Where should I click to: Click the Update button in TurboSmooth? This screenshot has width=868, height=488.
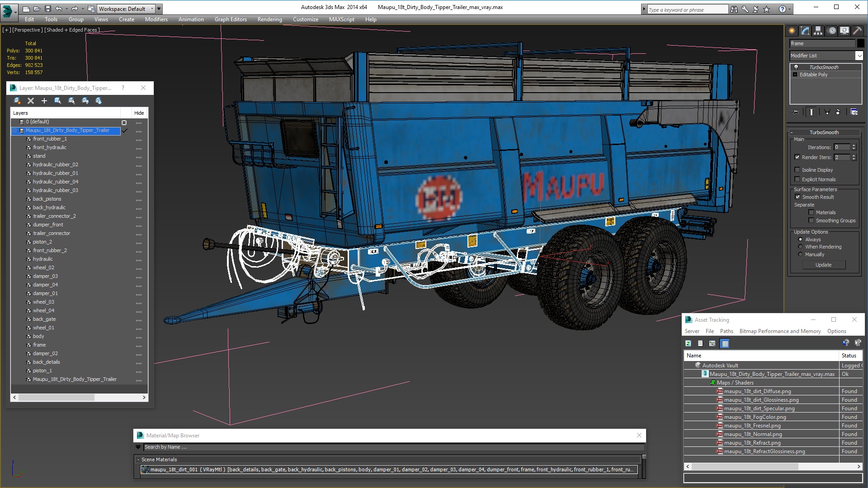click(824, 265)
